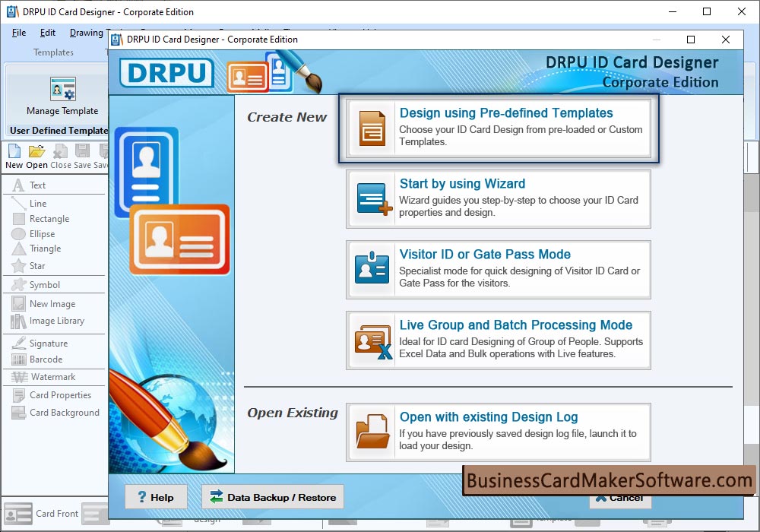Click the Help button
This screenshot has height=532, width=760.
(156, 497)
